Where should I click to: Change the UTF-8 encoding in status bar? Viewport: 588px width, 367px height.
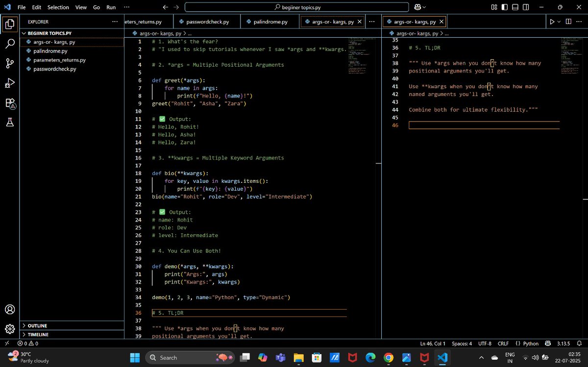click(485, 343)
